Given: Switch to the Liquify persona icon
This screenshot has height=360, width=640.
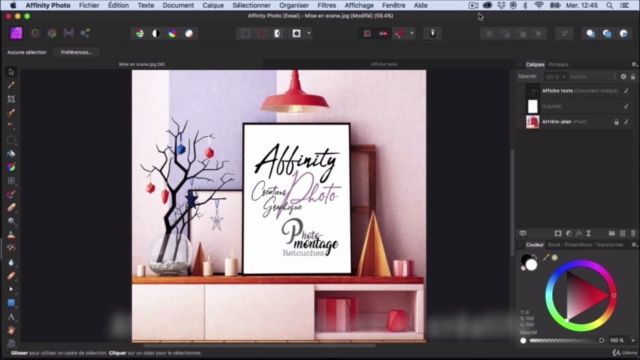Looking at the screenshot, I should pos(36,33).
